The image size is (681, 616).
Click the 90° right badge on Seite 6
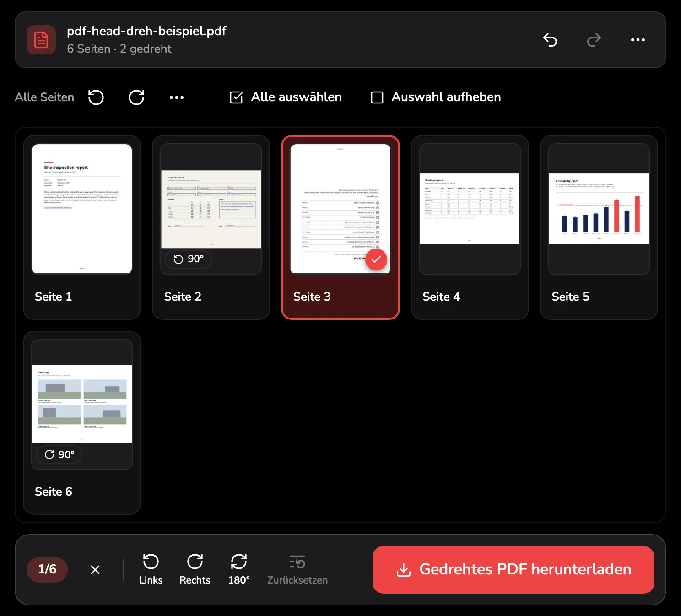pos(59,454)
